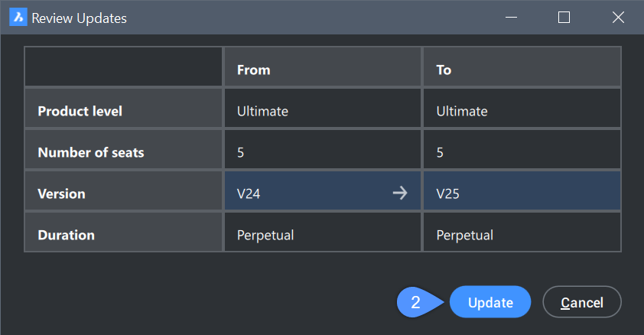Viewport: 644px width, 335px height.
Task: Click the arrow icon in Version row
Action: (x=399, y=194)
